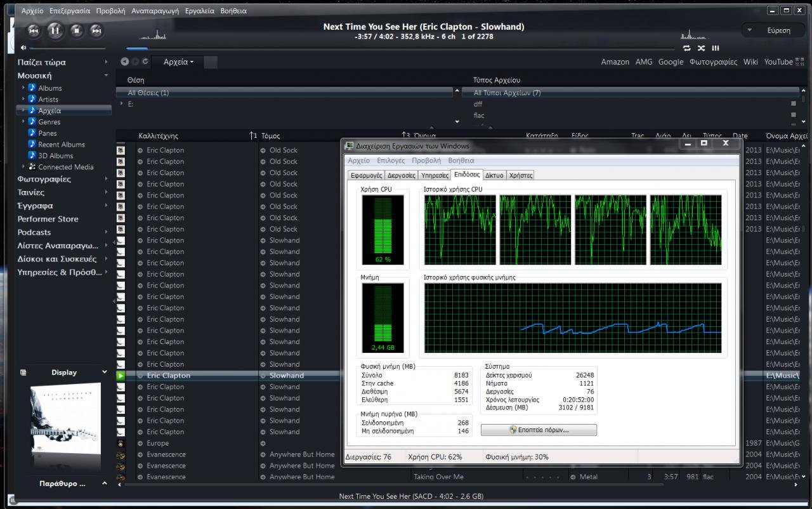
Task: Click the stop playback button
Action: [76, 30]
